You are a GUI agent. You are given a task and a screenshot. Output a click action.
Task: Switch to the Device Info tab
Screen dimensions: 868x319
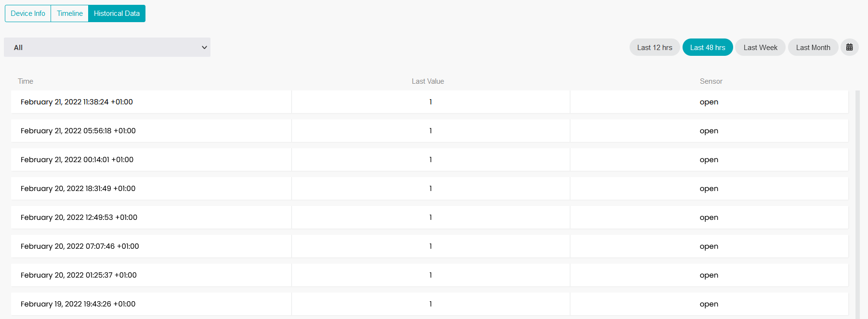(x=28, y=13)
